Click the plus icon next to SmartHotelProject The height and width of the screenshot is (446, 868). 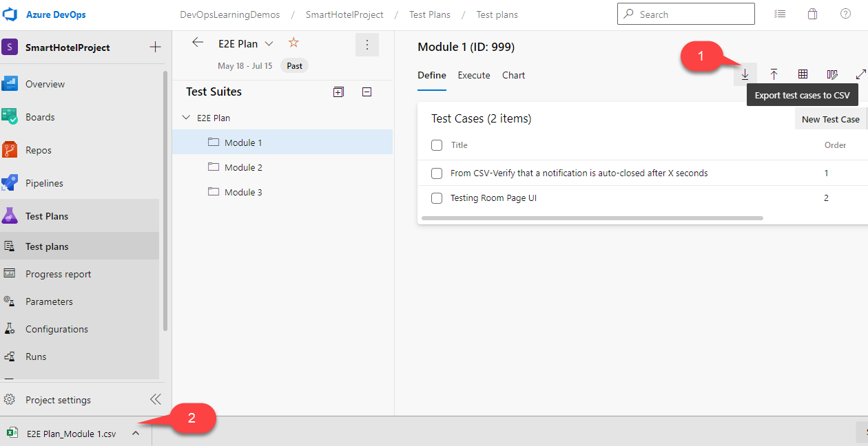tap(155, 47)
